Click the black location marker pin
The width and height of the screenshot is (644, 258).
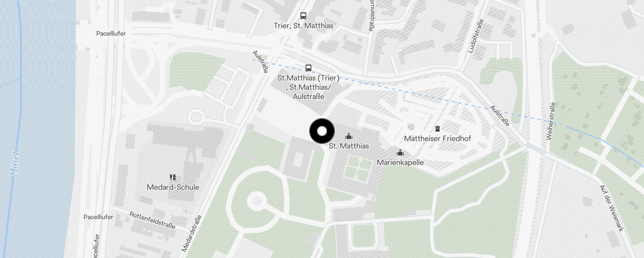322,131
